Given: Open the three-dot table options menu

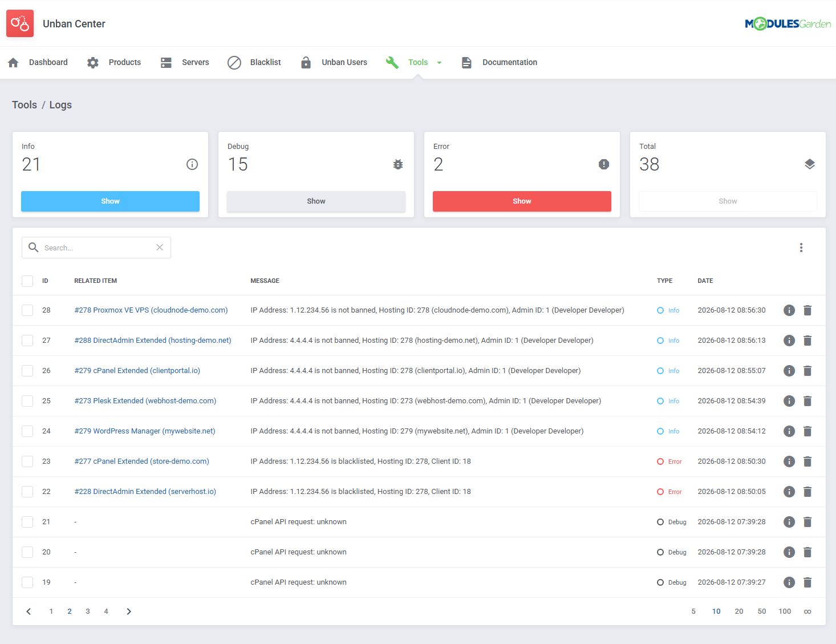Looking at the screenshot, I should click(801, 248).
